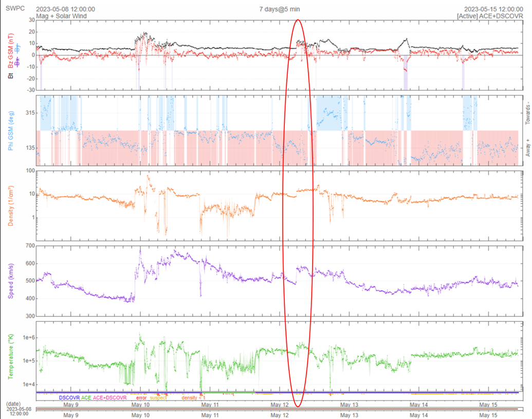Open the Mag + Solar Wind plot selector
The height and width of the screenshot is (419, 532).
(61, 16)
